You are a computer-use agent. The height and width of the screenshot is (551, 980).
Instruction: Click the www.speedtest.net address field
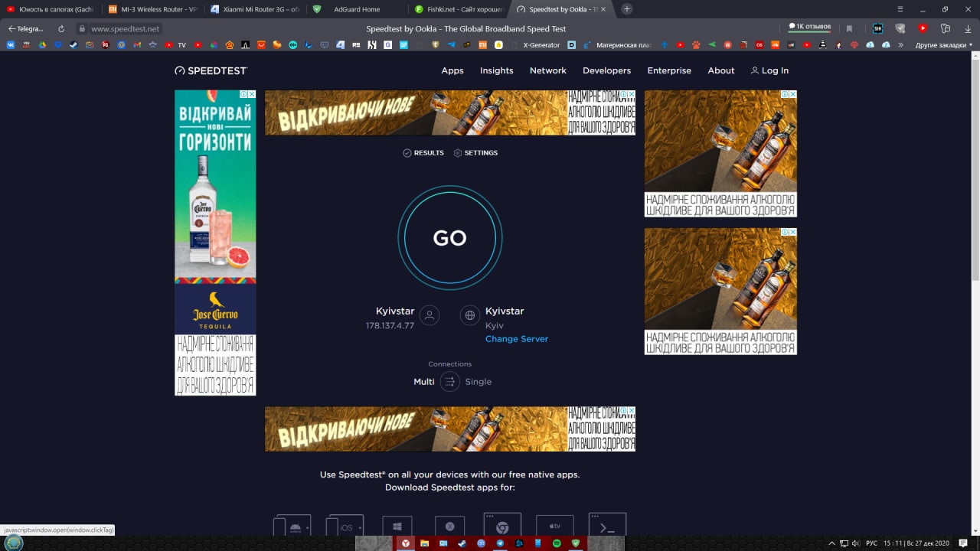pos(125,28)
